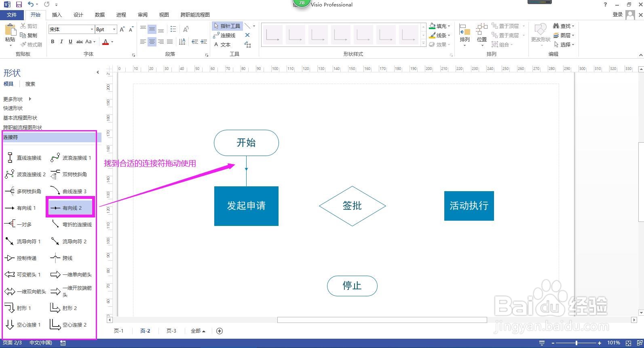Screen dimensions: 644x348
Task: Choose the 有向线 2 connector
Action: [70, 208]
